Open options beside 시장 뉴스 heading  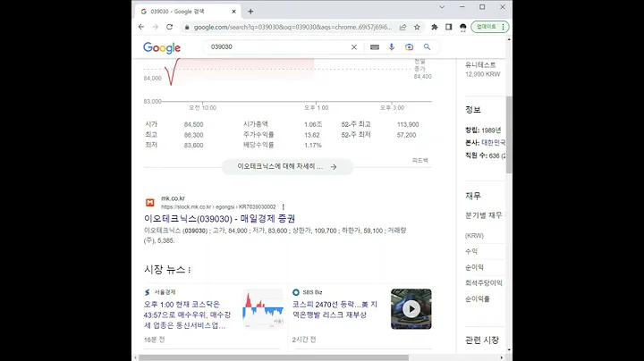tap(190, 270)
